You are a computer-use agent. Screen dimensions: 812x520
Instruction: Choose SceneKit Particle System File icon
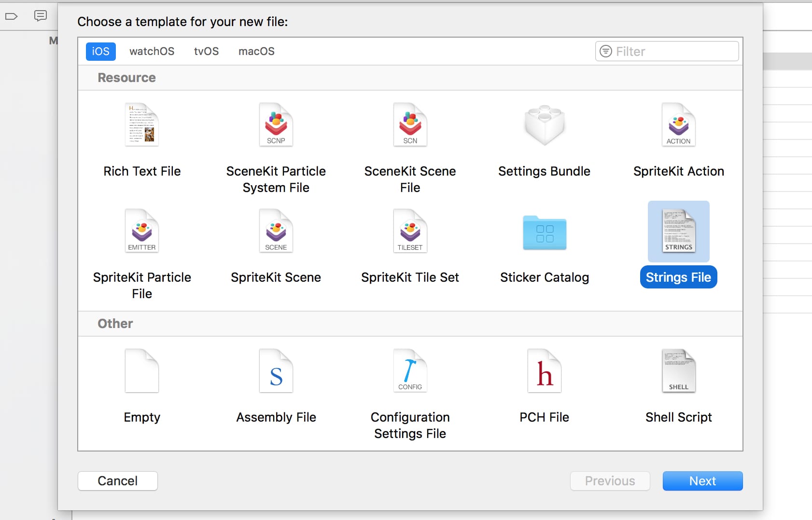tap(276, 124)
